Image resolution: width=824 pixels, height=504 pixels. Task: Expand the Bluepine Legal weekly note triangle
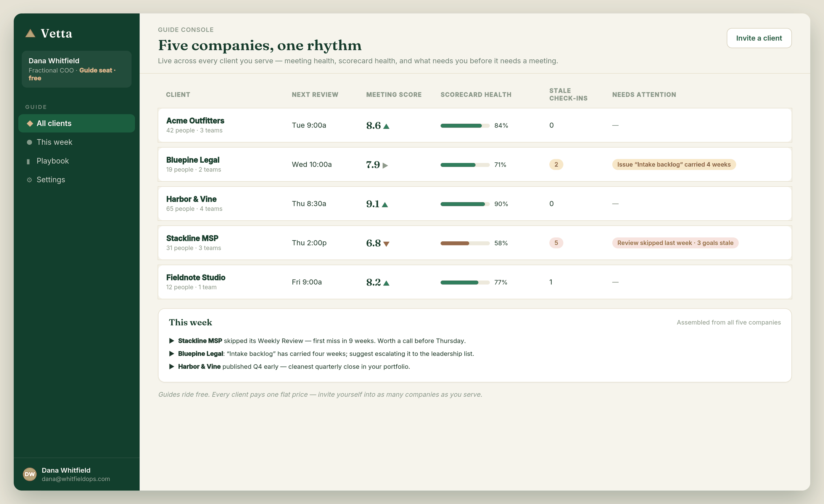click(172, 353)
